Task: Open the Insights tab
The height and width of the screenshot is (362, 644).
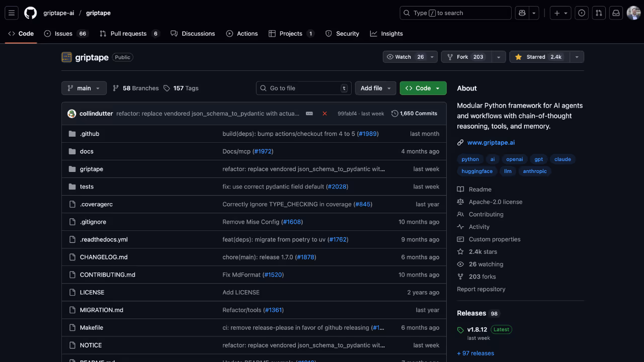Action: 386,33
